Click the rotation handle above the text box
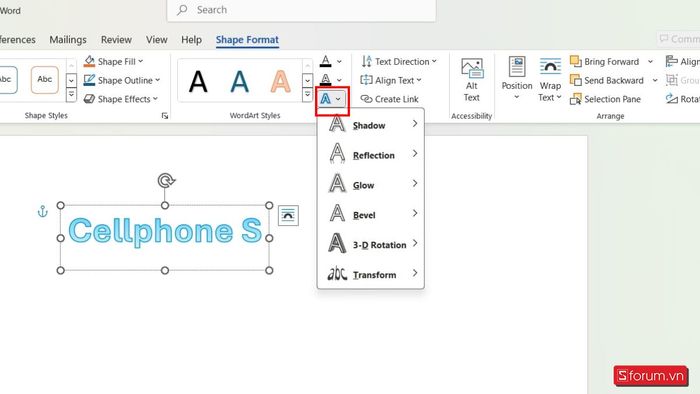The image size is (700, 394). tap(166, 181)
